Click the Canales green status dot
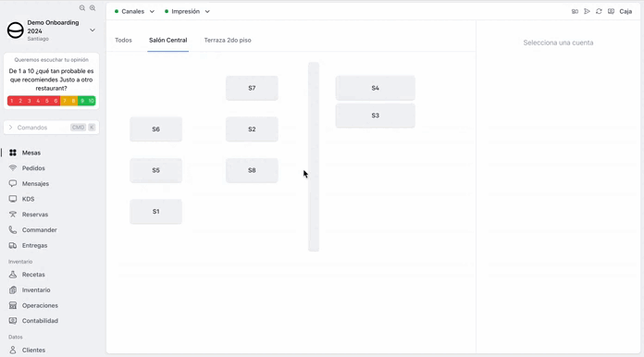644x357 pixels. 117,11
